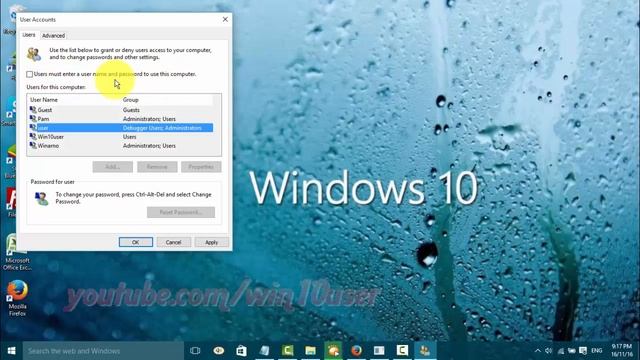Click the 'Search the web and Windows' box

(x=103, y=351)
